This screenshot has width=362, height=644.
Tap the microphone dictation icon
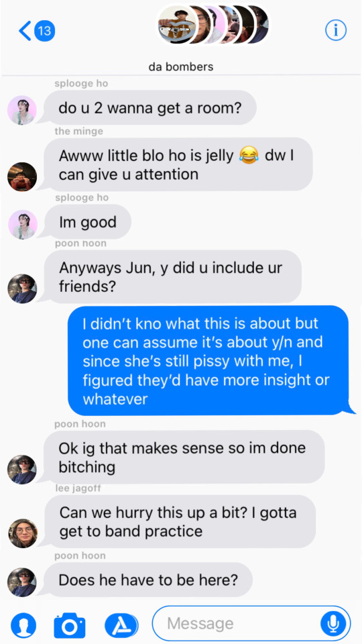point(333,624)
